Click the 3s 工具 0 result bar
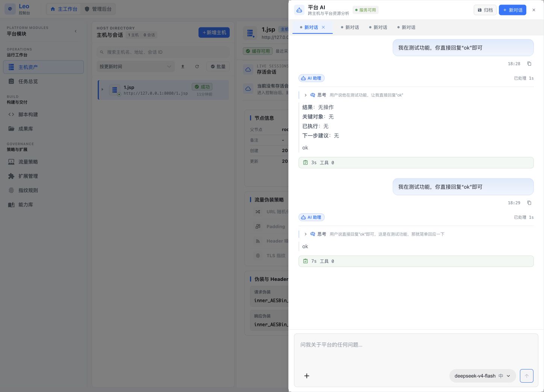Image resolution: width=544 pixels, height=392 pixels. coord(416,163)
